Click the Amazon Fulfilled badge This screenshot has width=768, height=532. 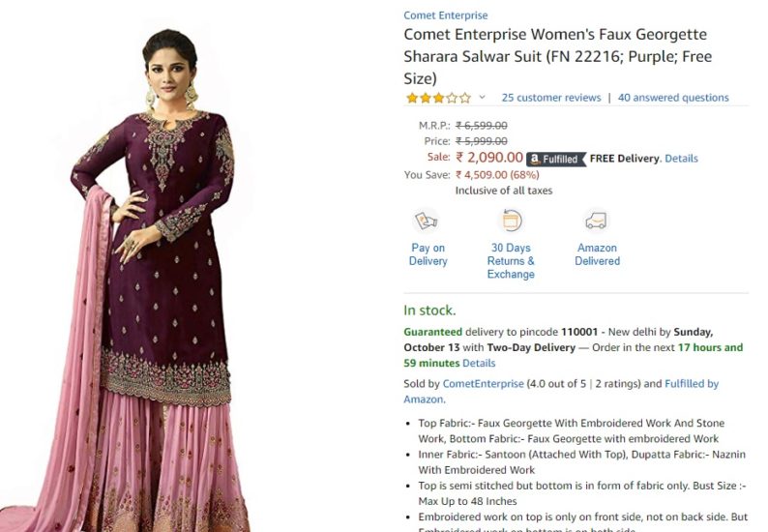tap(556, 160)
